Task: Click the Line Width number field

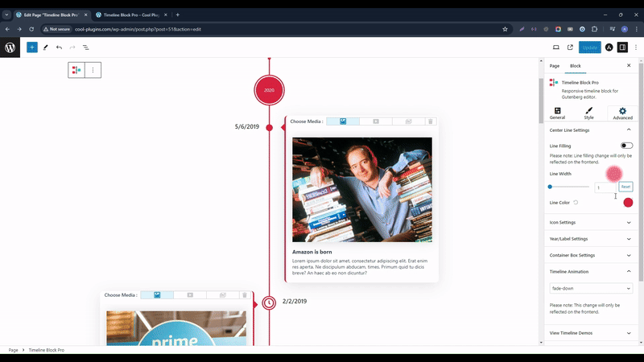Action: tap(605, 187)
